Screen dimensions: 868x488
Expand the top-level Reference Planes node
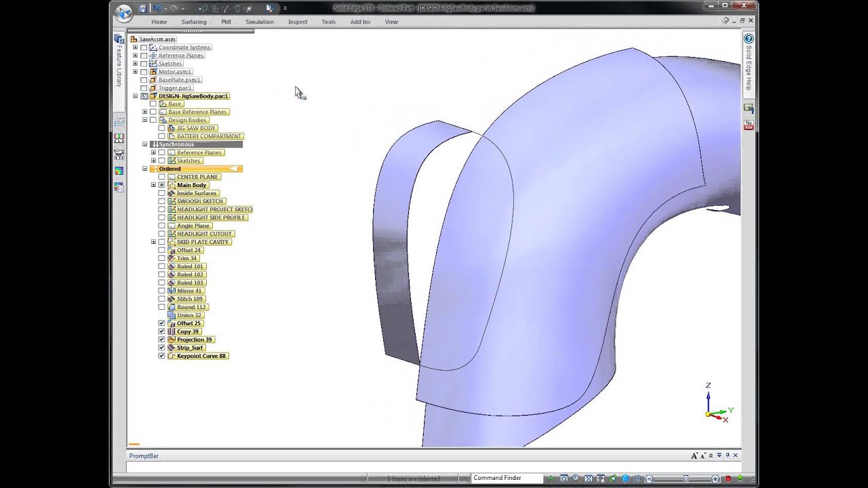pos(135,56)
